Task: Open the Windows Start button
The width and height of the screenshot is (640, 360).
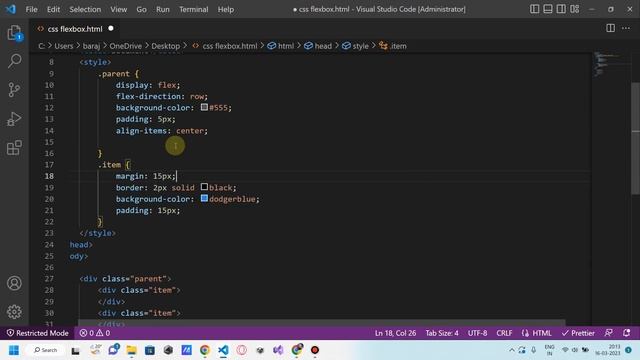Action: tap(13, 350)
